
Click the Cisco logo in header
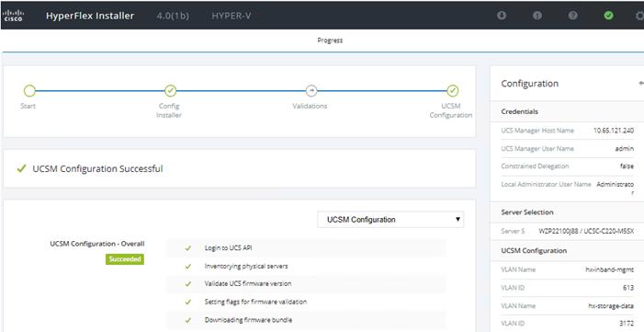tap(13, 16)
